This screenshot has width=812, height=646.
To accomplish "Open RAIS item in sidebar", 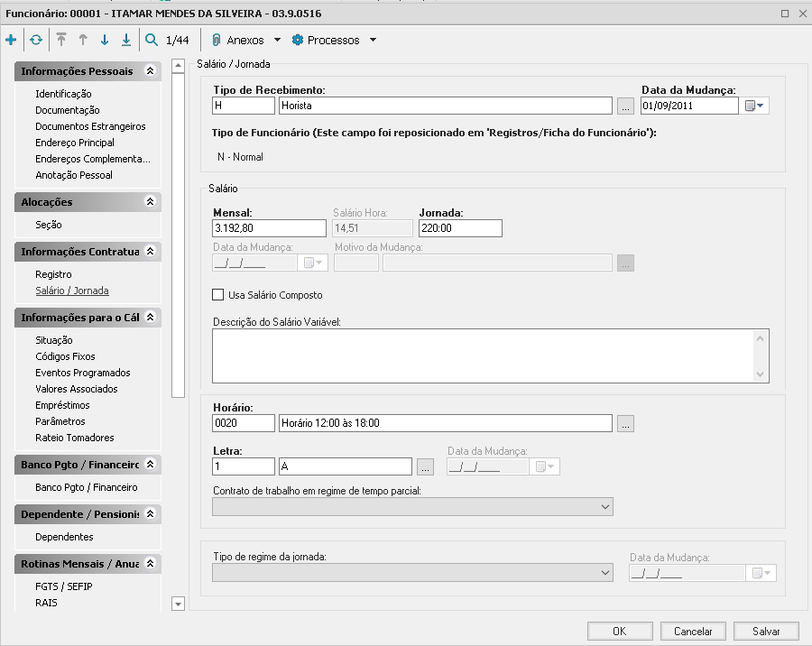I will click(x=46, y=603).
